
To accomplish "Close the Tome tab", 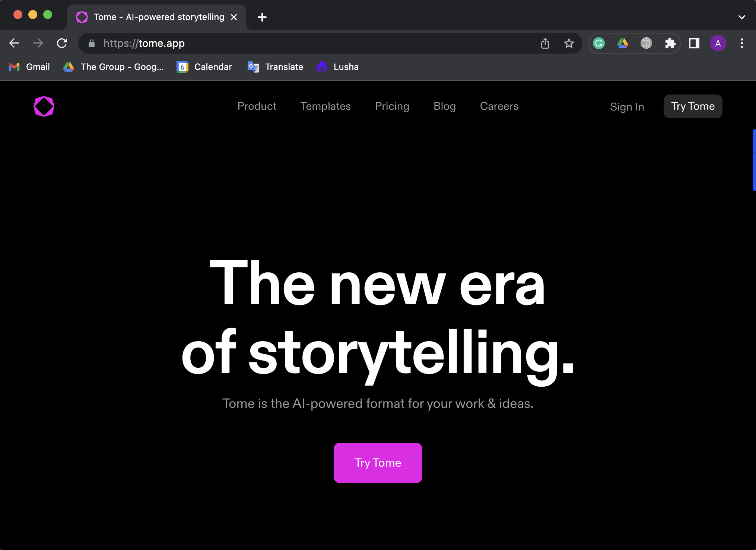I will [x=234, y=17].
